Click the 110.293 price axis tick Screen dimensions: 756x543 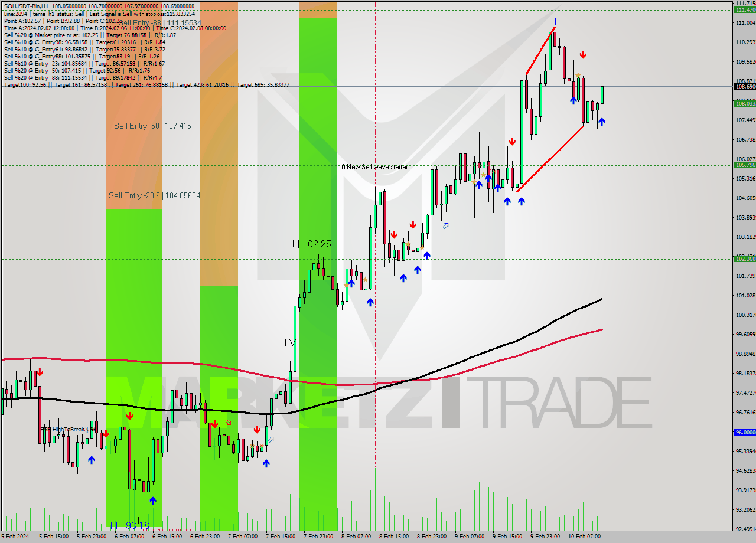745,42
